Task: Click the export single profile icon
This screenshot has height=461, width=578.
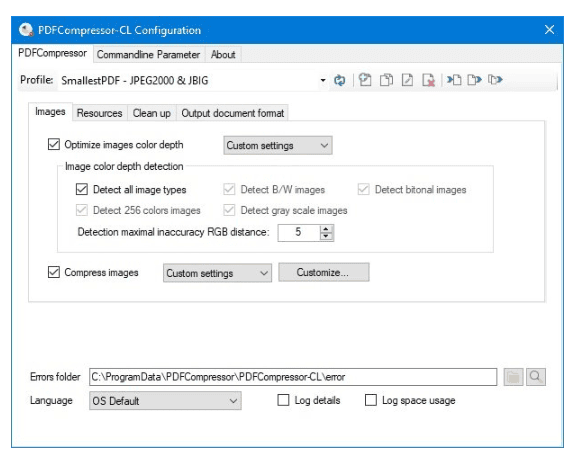Action: pos(474,80)
